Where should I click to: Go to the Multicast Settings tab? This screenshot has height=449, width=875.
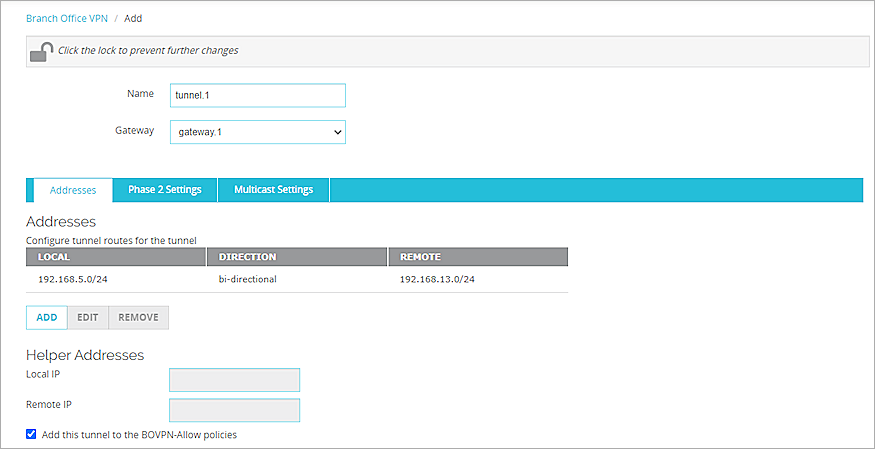pyautogui.click(x=273, y=190)
